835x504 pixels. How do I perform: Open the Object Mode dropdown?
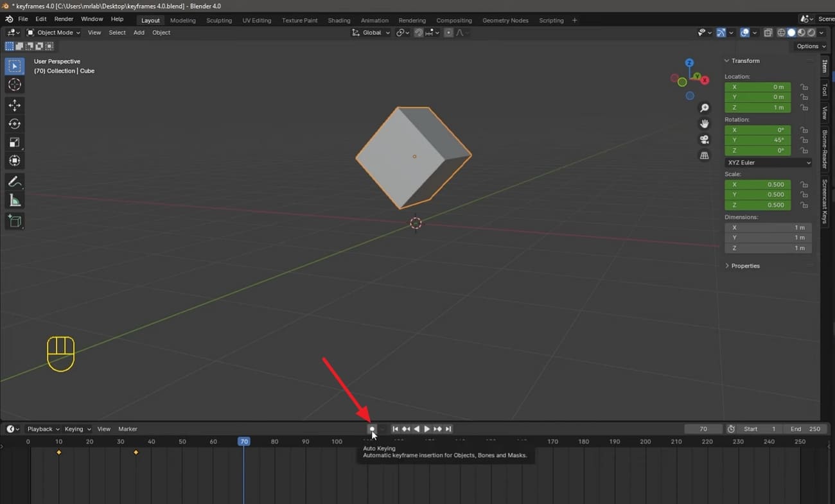pyautogui.click(x=53, y=33)
